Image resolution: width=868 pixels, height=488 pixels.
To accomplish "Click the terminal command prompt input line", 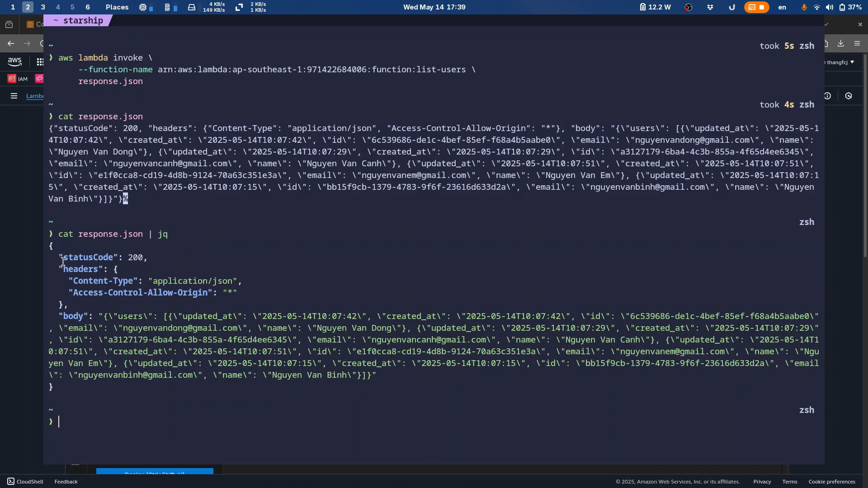I will tap(434, 422).
